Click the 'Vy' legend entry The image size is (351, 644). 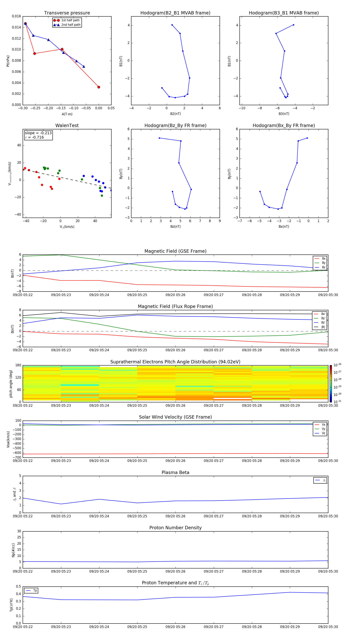[320, 429]
